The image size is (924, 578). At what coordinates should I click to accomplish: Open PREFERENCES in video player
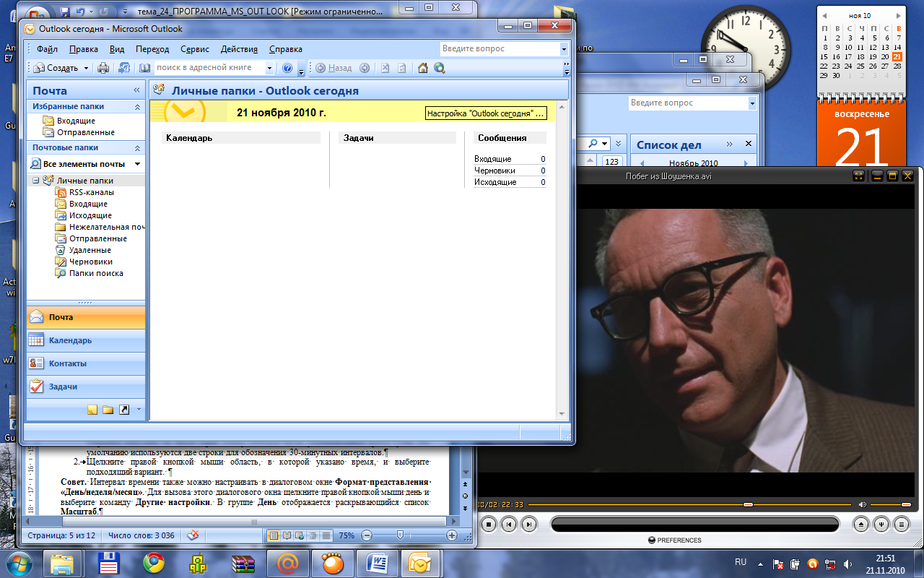click(x=675, y=540)
